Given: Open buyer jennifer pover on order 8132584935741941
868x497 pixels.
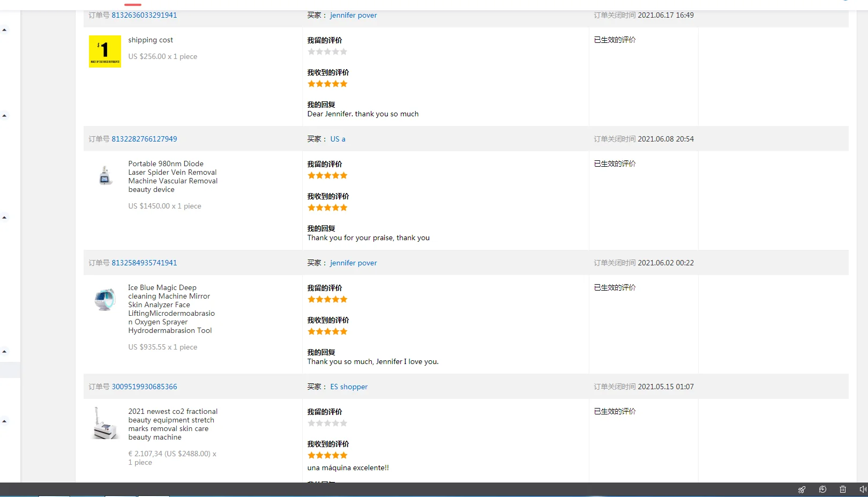Looking at the screenshot, I should click(x=353, y=263).
